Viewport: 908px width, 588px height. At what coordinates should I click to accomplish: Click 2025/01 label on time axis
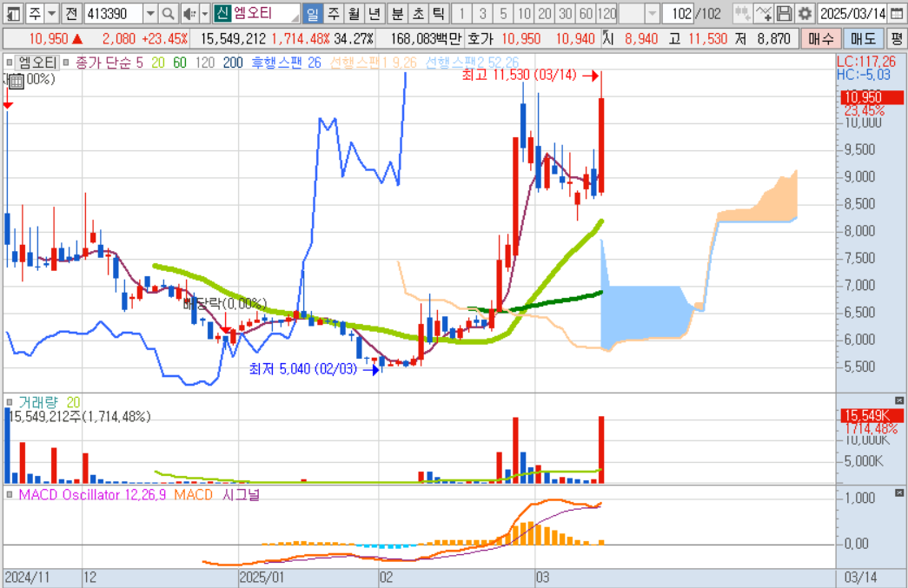tap(262, 577)
